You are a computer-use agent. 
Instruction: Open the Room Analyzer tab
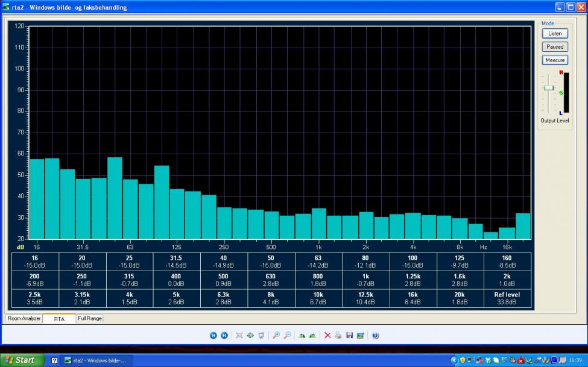pyautogui.click(x=24, y=319)
